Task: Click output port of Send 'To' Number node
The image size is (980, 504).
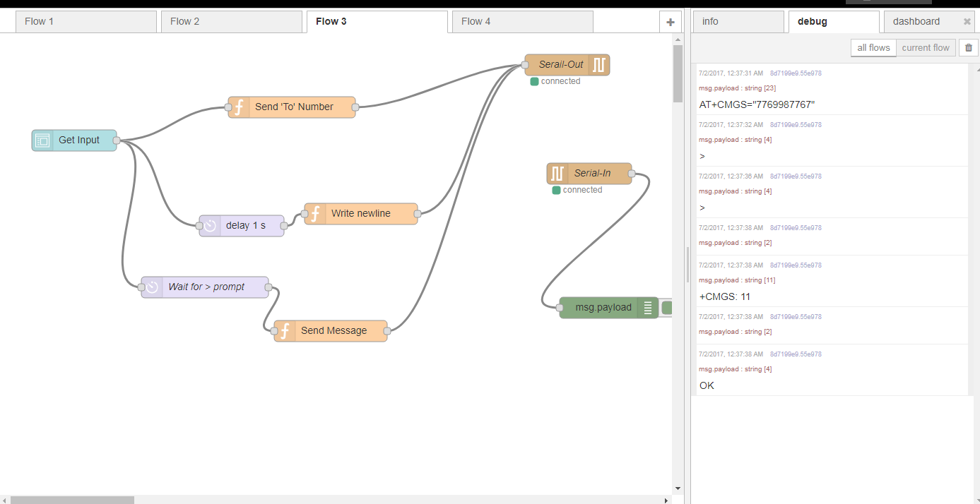Action: pos(355,107)
